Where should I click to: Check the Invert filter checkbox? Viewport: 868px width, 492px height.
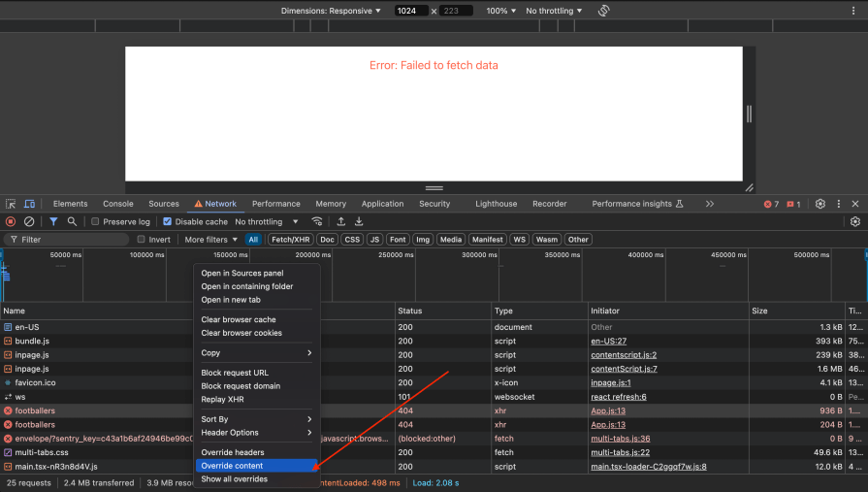click(x=142, y=239)
